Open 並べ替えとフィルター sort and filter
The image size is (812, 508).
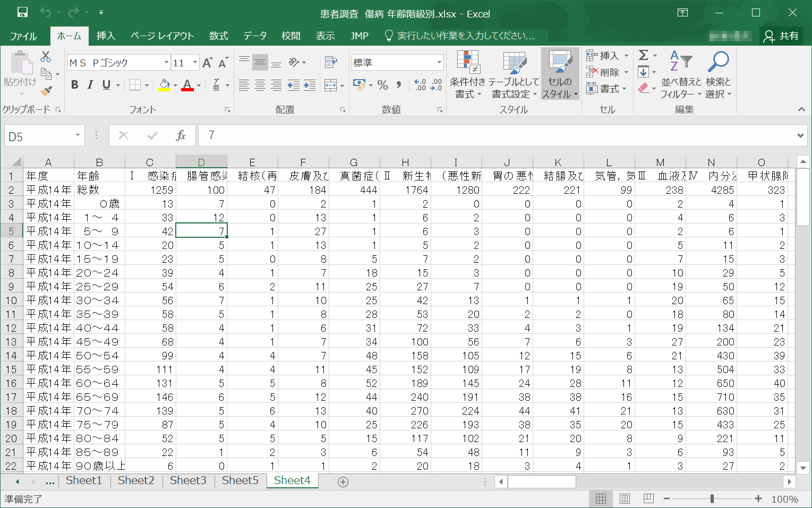[x=681, y=75]
